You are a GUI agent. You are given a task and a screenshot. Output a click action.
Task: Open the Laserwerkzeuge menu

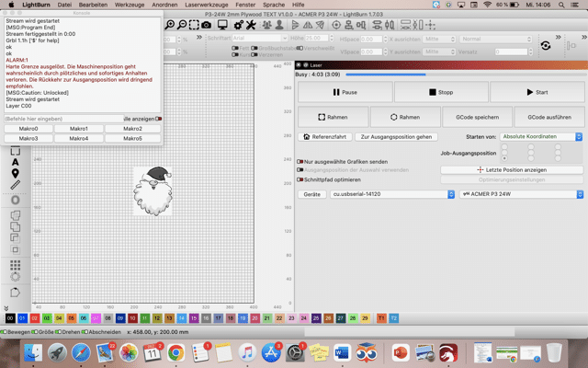coord(208,5)
